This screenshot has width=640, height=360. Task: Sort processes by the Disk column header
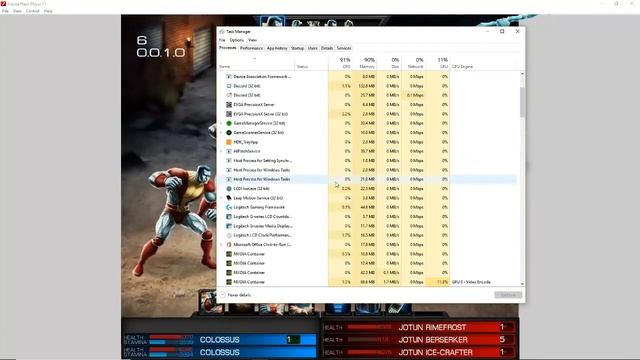coord(389,63)
